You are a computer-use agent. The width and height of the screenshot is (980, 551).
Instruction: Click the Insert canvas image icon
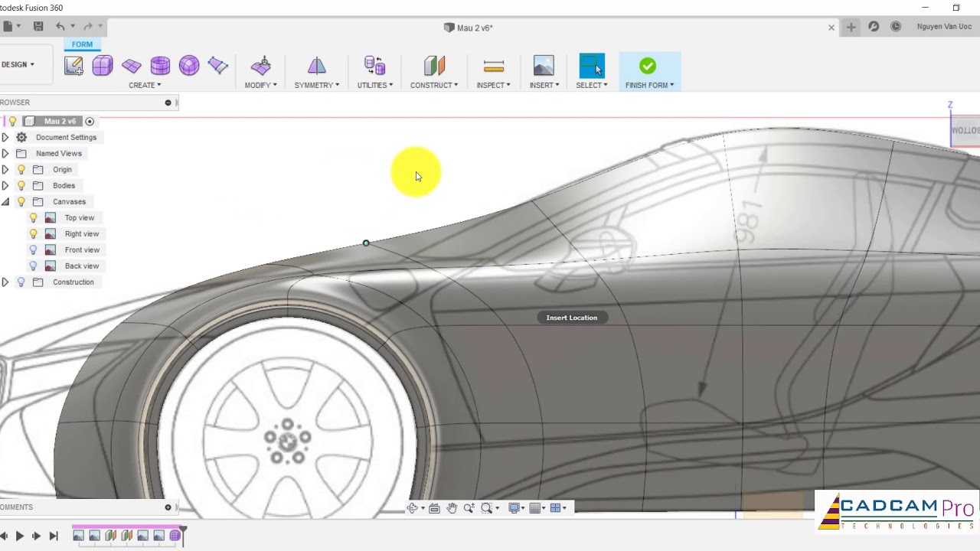(544, 65)
